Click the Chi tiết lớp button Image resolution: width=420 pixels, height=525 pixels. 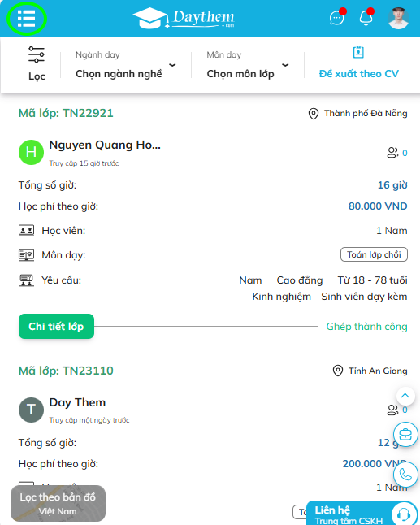tap(56, 326)
